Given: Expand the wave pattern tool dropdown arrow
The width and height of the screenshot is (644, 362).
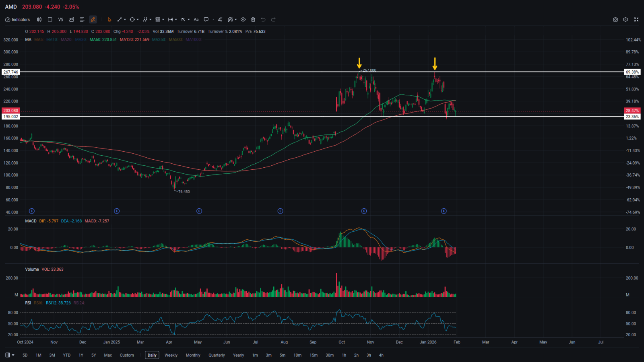Looking at the screenshot, I should [x=151, y=19].
